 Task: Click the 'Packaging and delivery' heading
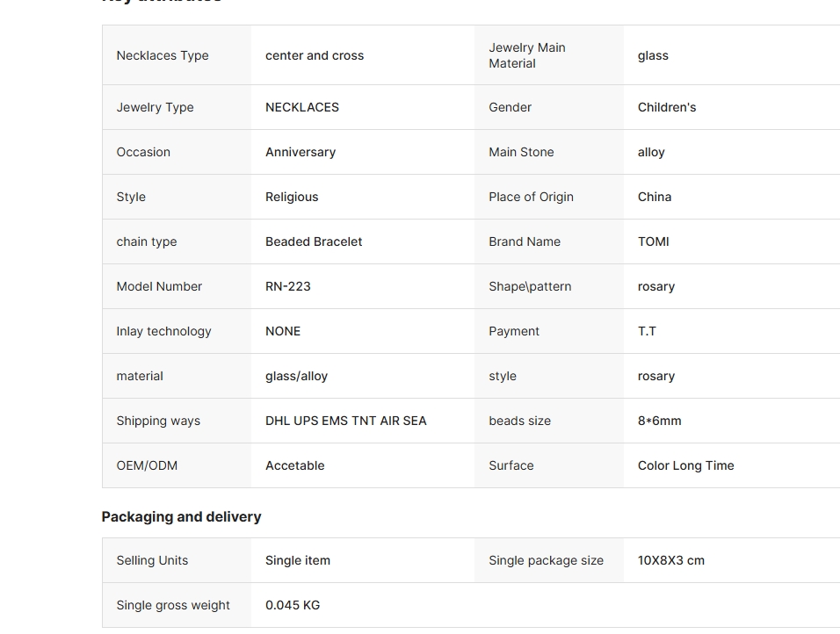(x=181, y=516)
